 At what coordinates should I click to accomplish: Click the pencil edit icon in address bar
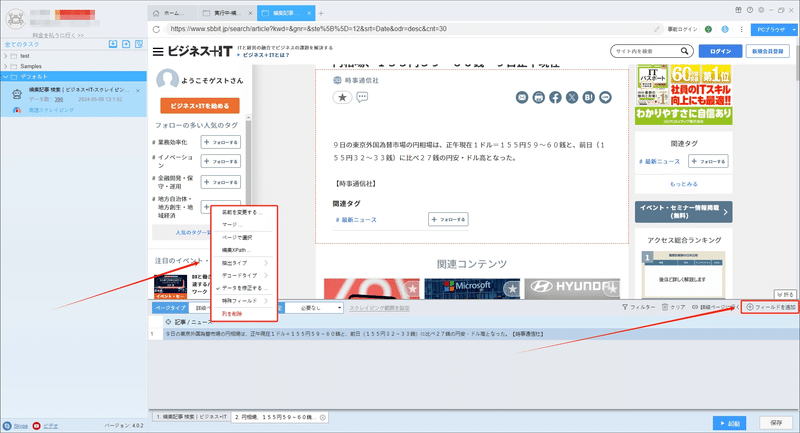point(657,29)
